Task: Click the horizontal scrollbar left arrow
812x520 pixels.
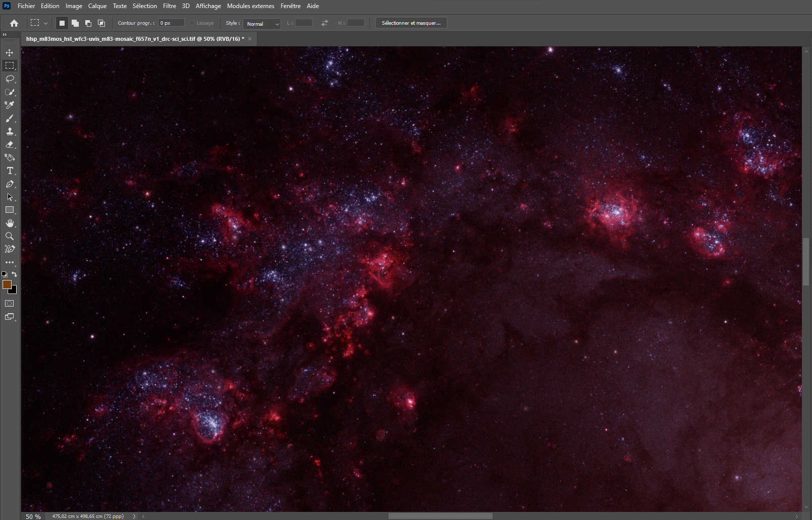Action: [144, 516]
